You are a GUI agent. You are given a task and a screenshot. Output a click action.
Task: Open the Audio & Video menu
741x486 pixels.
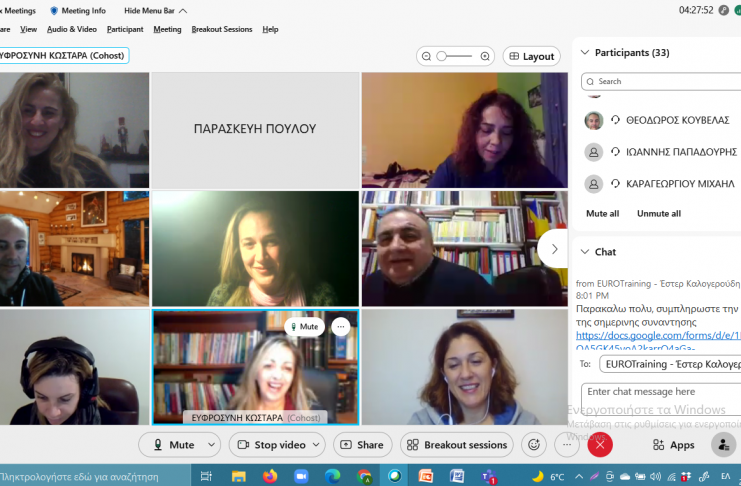71,29
